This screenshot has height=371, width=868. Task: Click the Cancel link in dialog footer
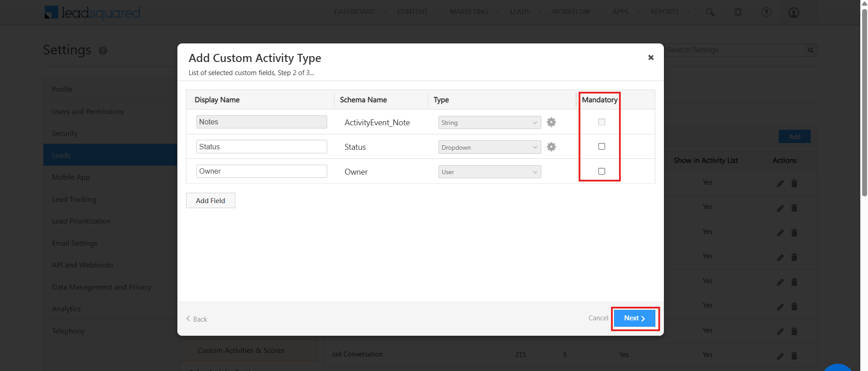[x=598, y=318]
